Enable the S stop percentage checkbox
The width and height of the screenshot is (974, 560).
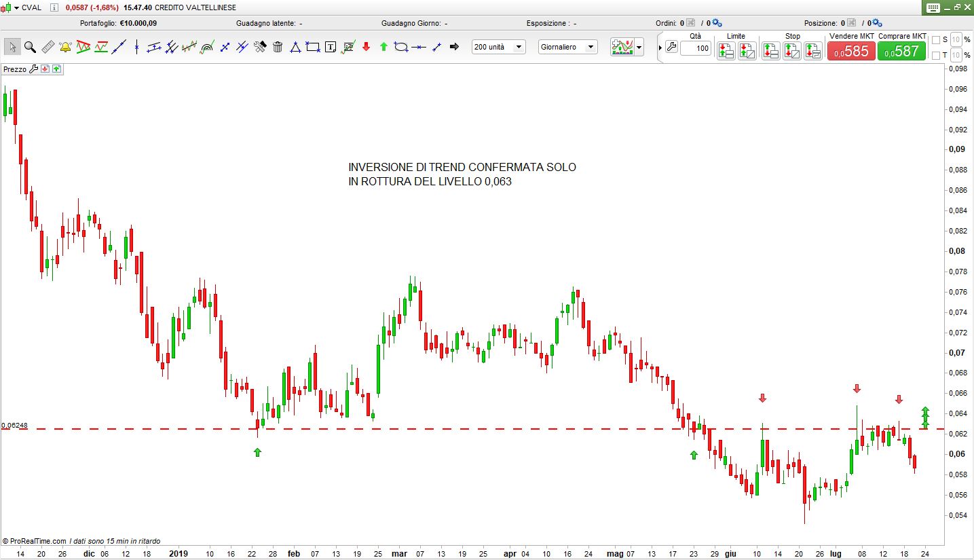[936, 39]
